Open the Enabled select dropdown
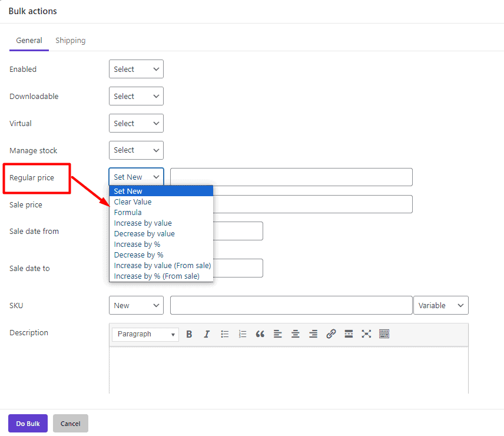This screenshot has width=504, height=436. pyautogui.click(x=136, y=69)
